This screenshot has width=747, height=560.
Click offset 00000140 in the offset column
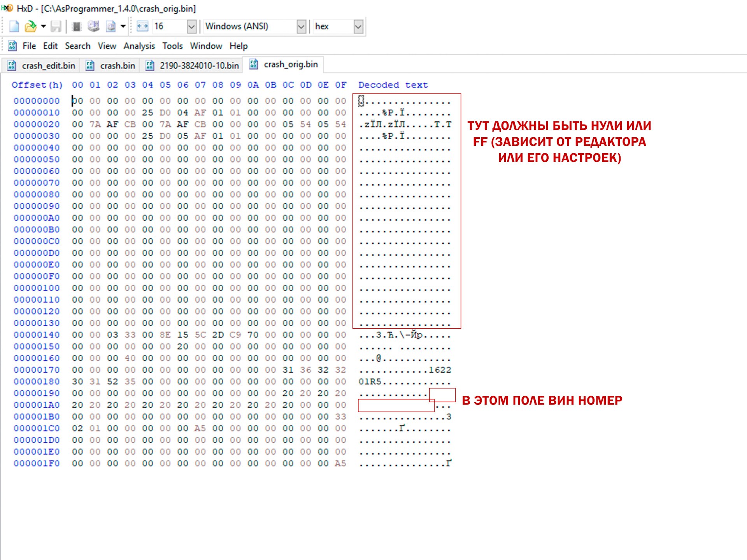(x=37, y=335)
